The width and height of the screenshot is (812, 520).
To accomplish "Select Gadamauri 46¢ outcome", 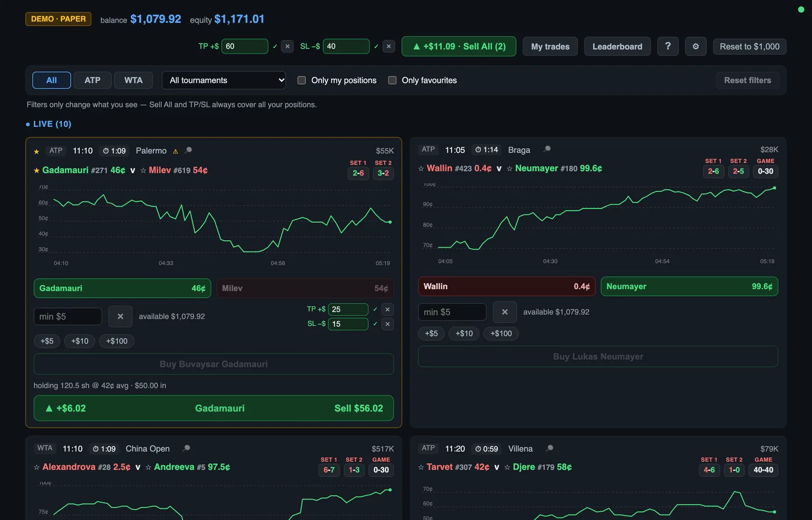I will coord(122,288).
